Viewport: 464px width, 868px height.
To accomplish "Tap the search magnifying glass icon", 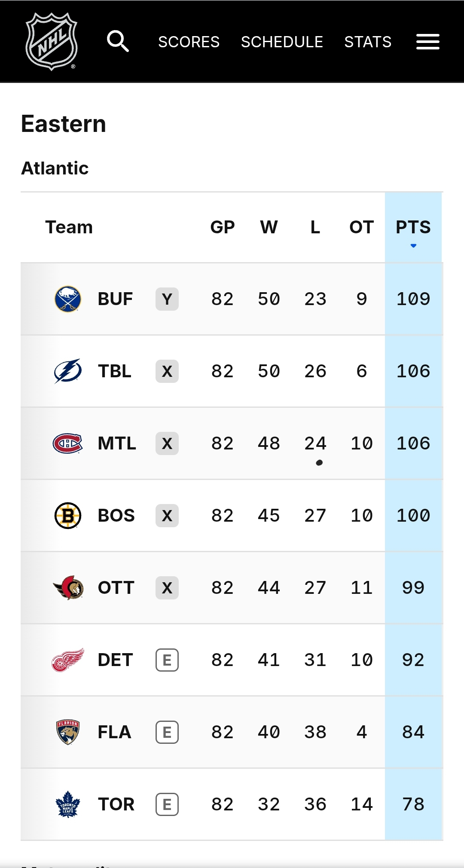I will tap(118, 41).
